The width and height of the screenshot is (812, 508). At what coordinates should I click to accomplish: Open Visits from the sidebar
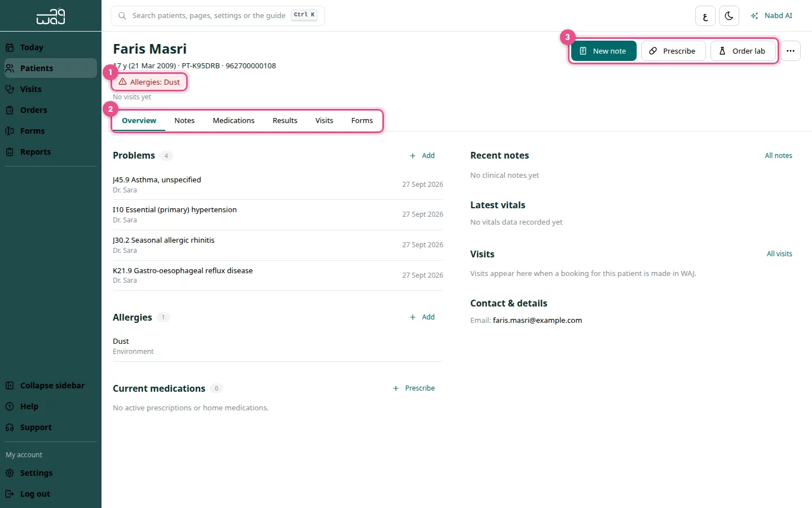[x=51, y=89]
